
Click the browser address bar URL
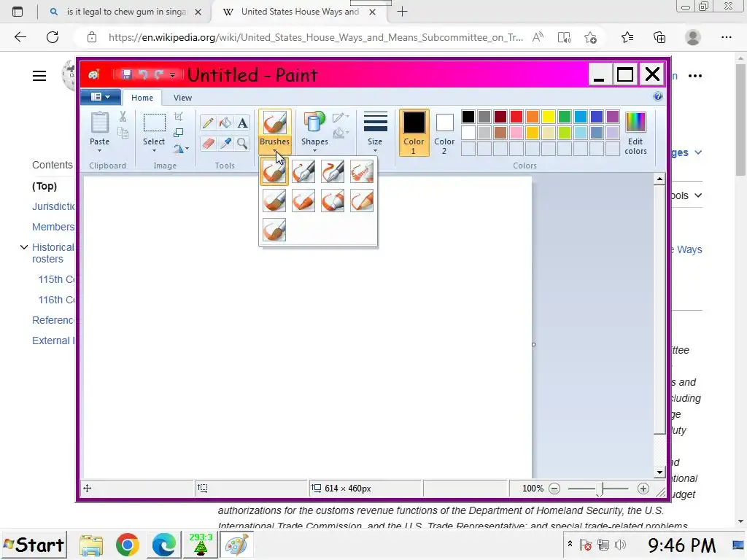pyautogui.click(x=315, y=38)
